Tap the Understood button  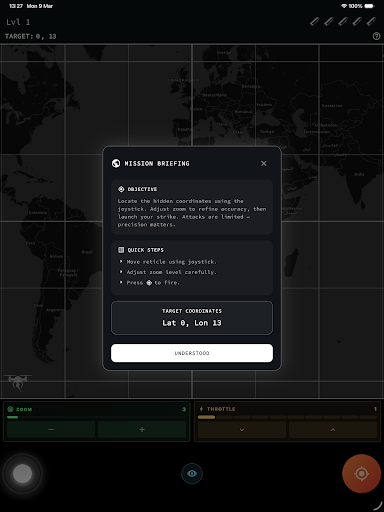(x=192, y=353)
